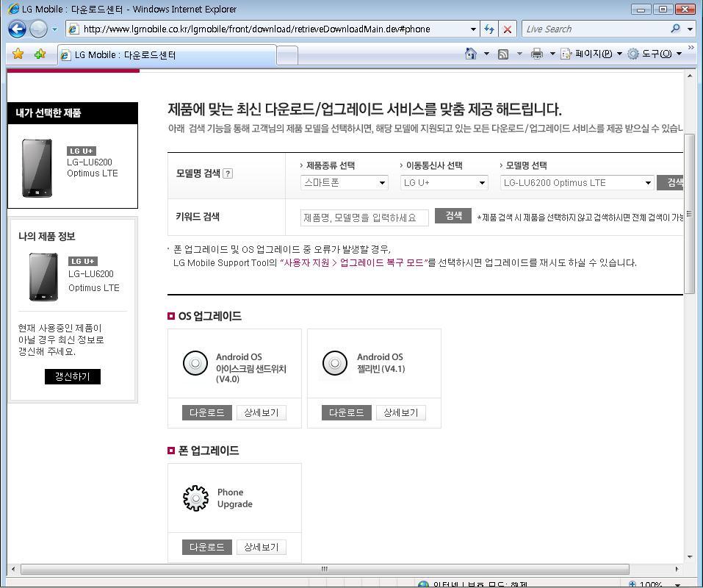Click the Ice Cream Sandwich disc icon
The height and width of the screenshot is (588, 703).
pos(195,363)
